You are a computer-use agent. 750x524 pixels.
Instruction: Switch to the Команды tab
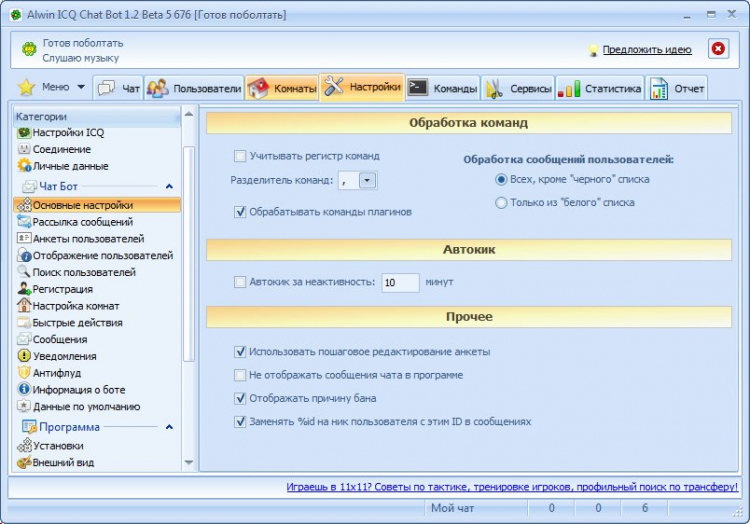point(442,88)
